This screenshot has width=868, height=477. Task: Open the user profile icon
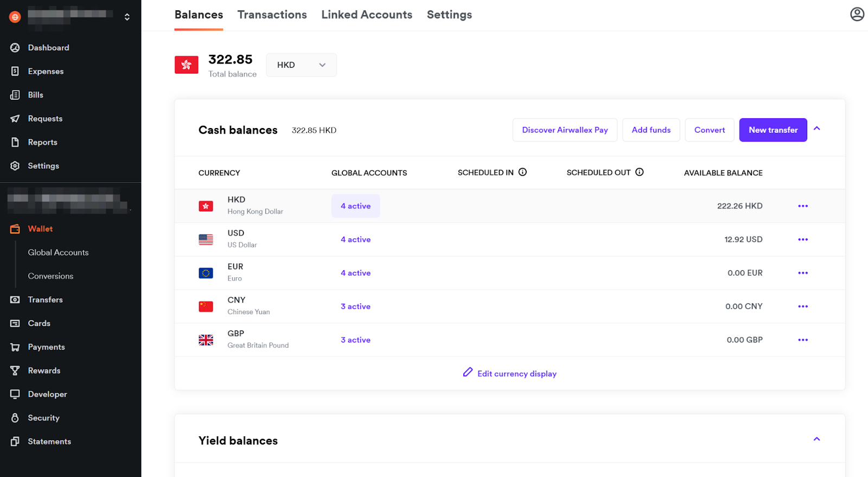pyautogui.click(x=857, y=14)
